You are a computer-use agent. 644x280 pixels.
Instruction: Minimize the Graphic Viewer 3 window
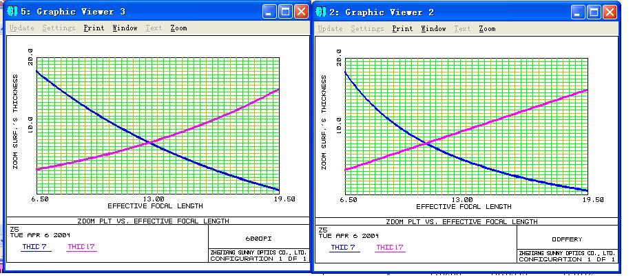269,12
